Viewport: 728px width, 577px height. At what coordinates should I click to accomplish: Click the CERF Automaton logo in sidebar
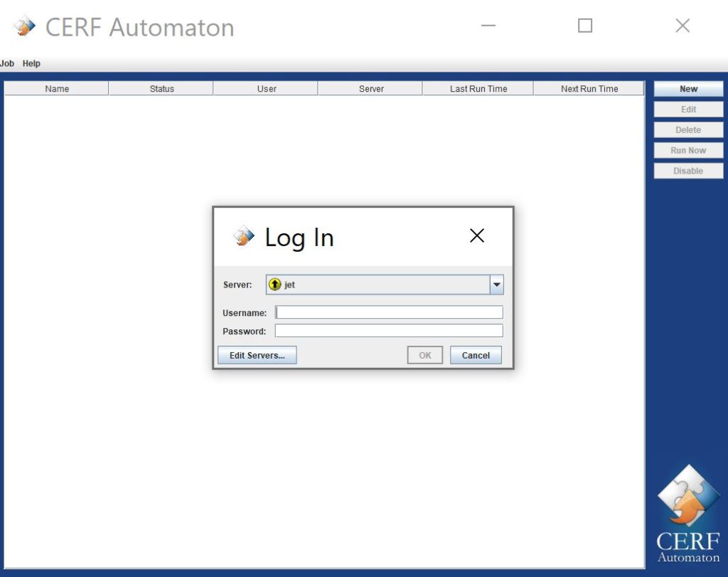click(687, 512)
